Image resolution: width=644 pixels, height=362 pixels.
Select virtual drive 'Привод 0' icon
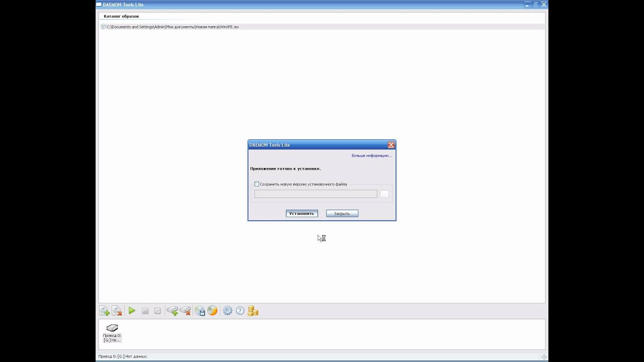tap(112, 328)
